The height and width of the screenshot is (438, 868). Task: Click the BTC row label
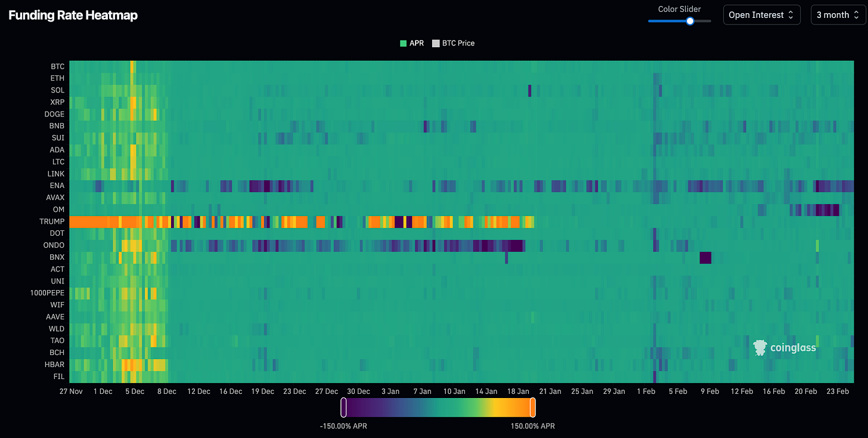tap(57, 66)
